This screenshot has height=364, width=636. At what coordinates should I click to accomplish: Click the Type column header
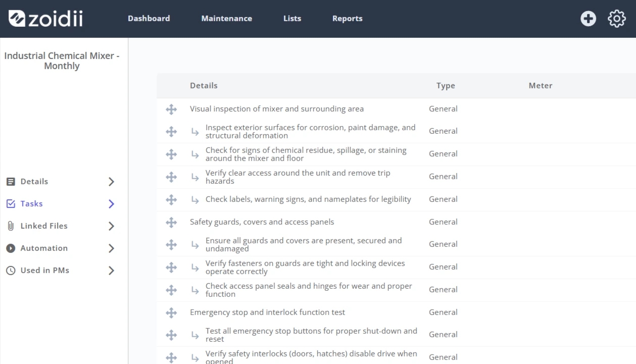pos(446,86)
